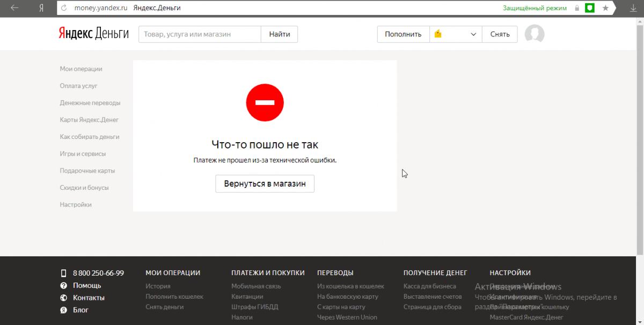Image resolution: width=644 pixels, height=325 pixels.
Task: Click the Блог footer link
Action: pyautogui.click(x=80, y=310)
